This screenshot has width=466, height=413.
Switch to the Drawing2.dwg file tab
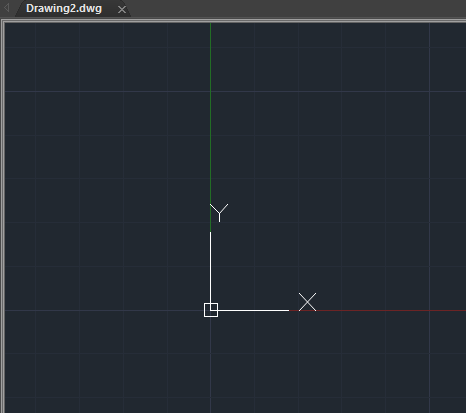coord(64,9)
